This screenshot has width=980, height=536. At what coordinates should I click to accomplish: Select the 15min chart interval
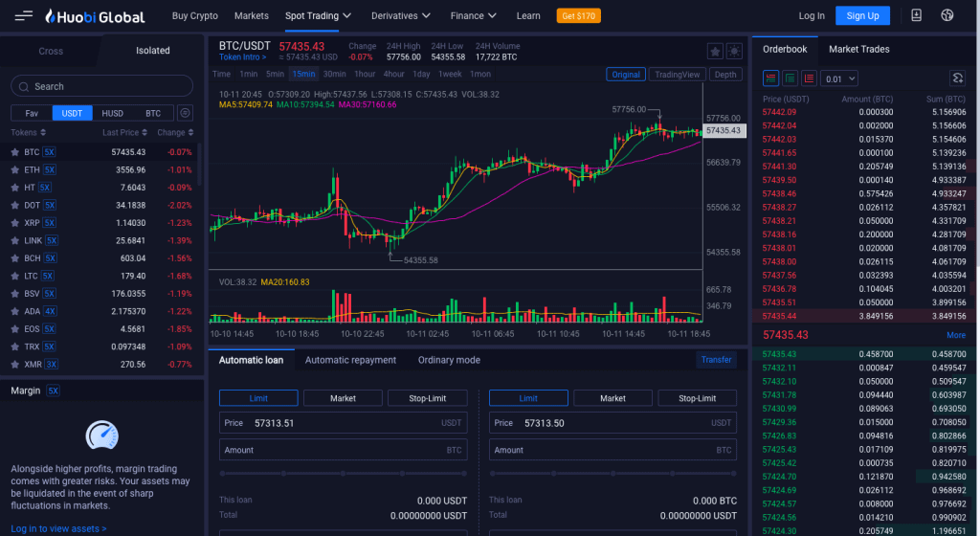click(x=303, y=74)
